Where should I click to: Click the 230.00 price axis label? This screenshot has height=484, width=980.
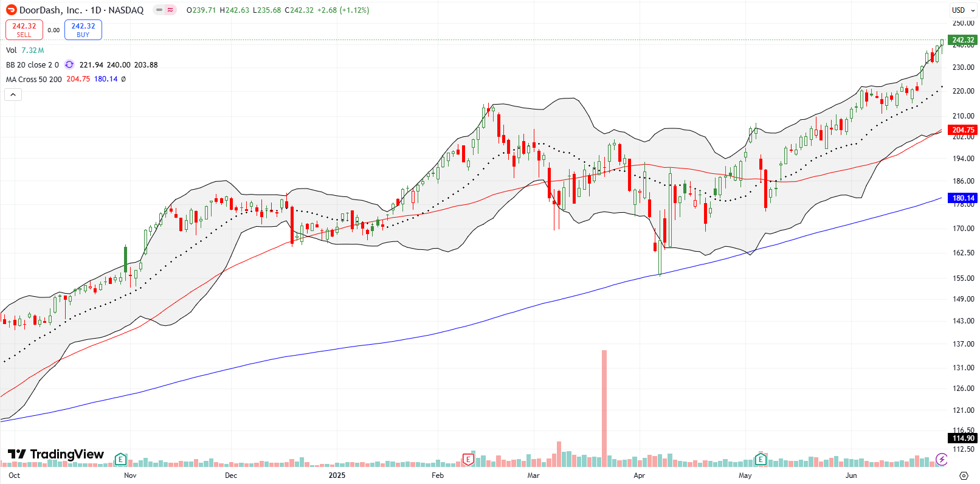(963, 67)
